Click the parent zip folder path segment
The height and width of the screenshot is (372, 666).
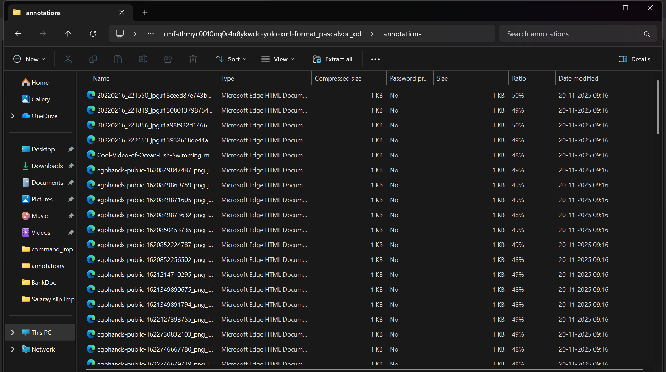tap(262, 34)
